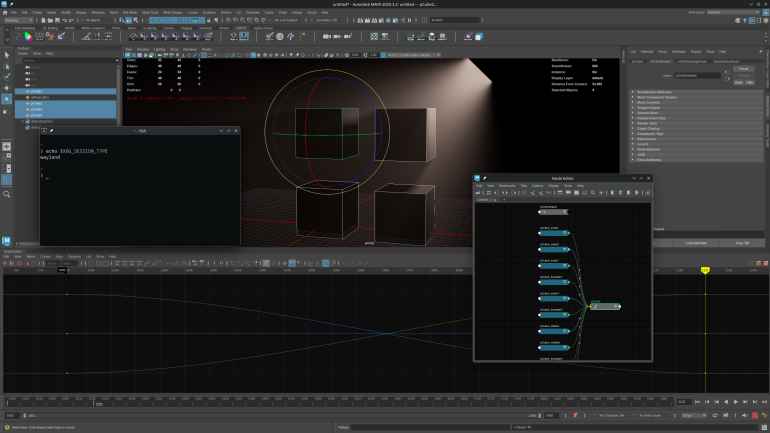
Task: Open the Bookmarks menu in Node Editor
Action: coord(507,185)
